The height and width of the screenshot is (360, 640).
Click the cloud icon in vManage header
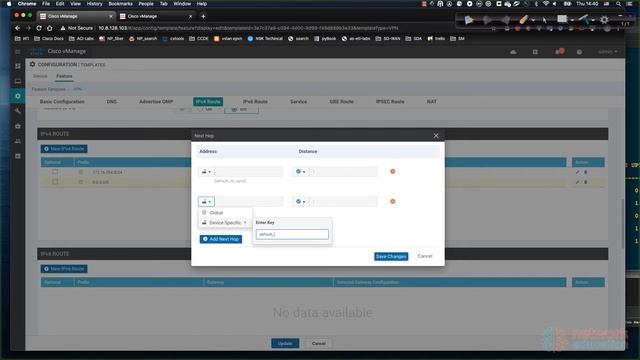513,52
